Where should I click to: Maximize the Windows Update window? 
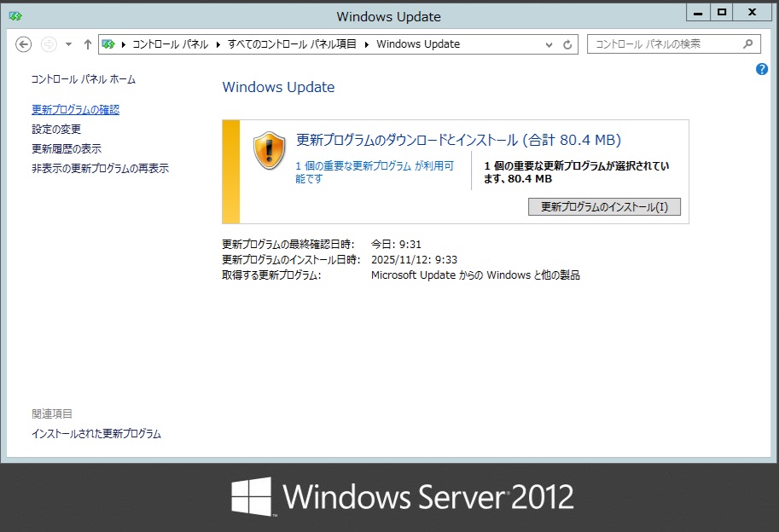[722, 13]
